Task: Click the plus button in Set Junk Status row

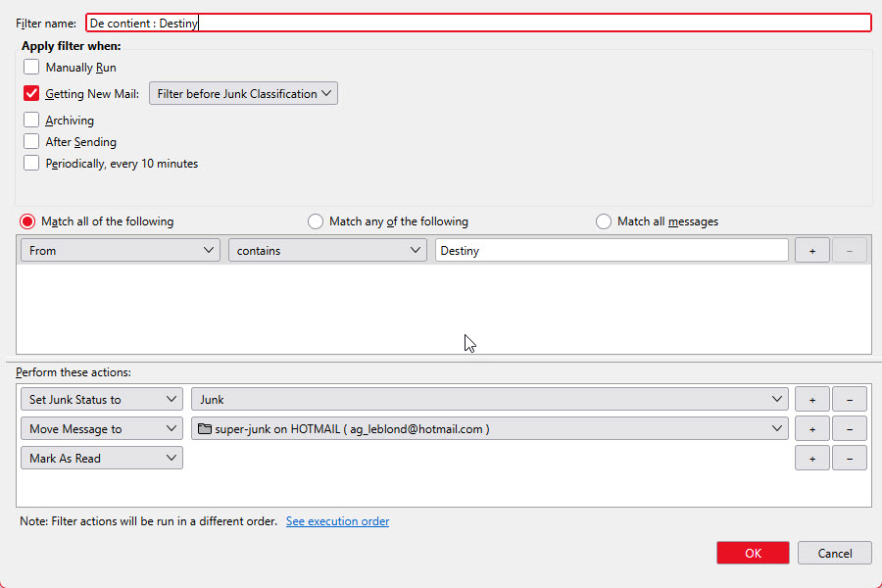Action: point(811,400)
